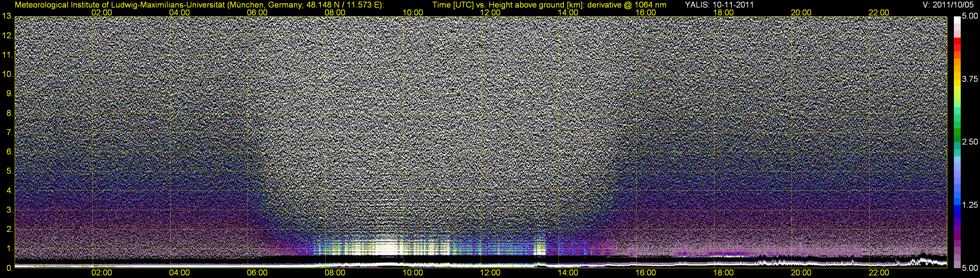Image resolution: width=980 pixels, height=278 pixels.
Task: Click the 6 km height axis label
Action: [x=9, y=152]
